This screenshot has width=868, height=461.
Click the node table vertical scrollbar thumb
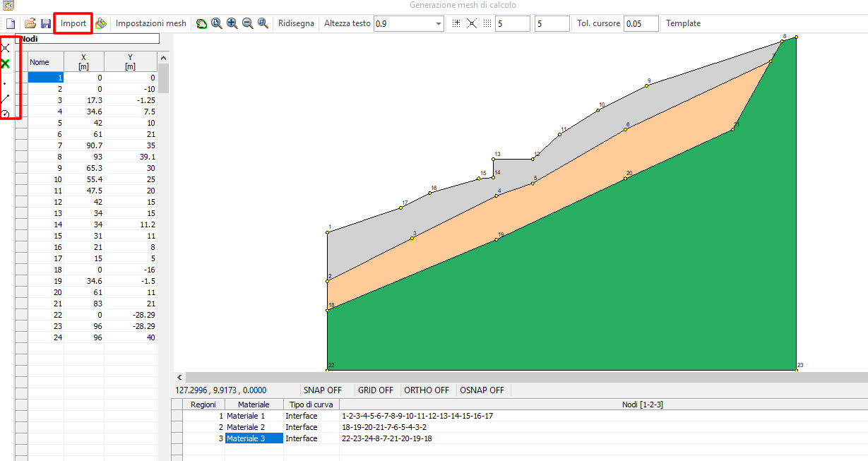[x=163, y=78]
